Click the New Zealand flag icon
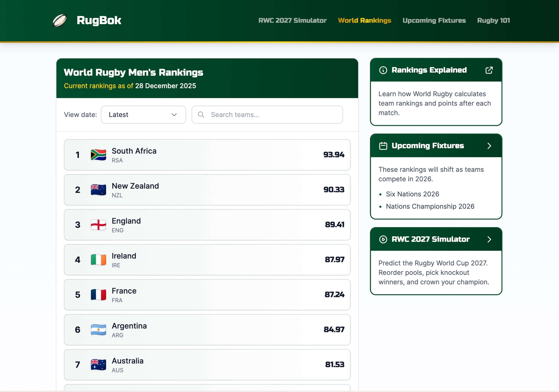 98,190
